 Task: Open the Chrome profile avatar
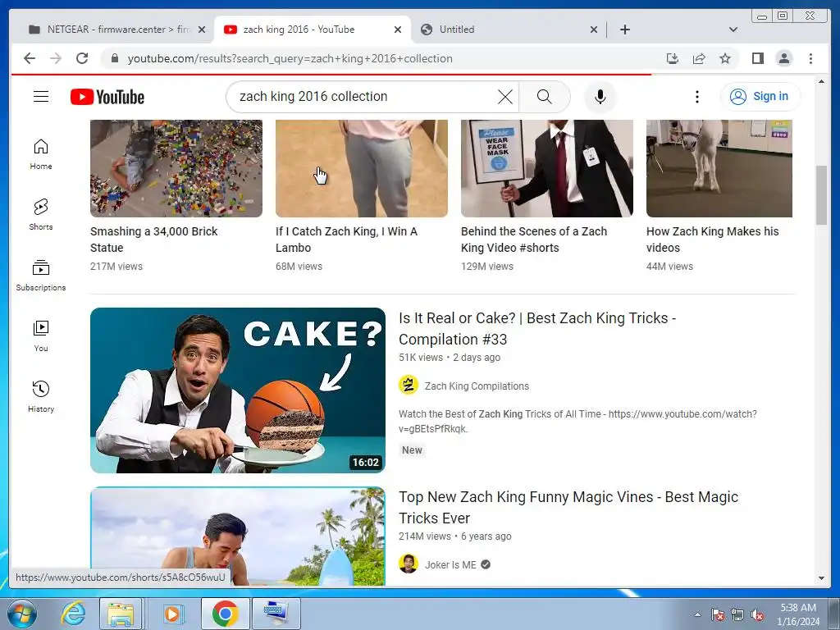783,58
